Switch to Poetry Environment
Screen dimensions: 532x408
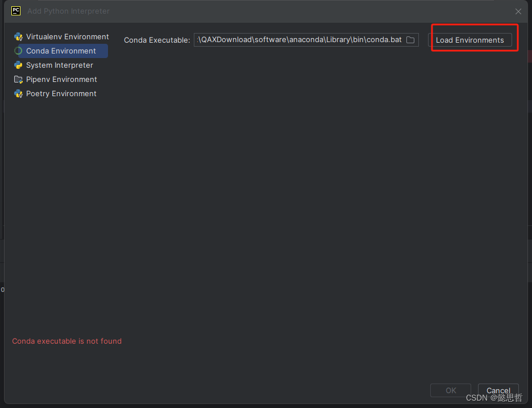click(61, 94)
